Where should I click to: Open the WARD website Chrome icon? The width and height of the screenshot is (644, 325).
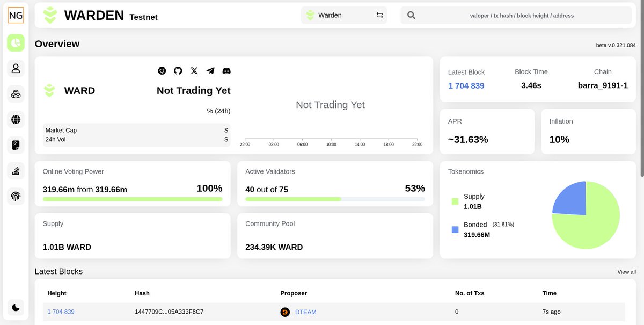click(x=162, y=70)
